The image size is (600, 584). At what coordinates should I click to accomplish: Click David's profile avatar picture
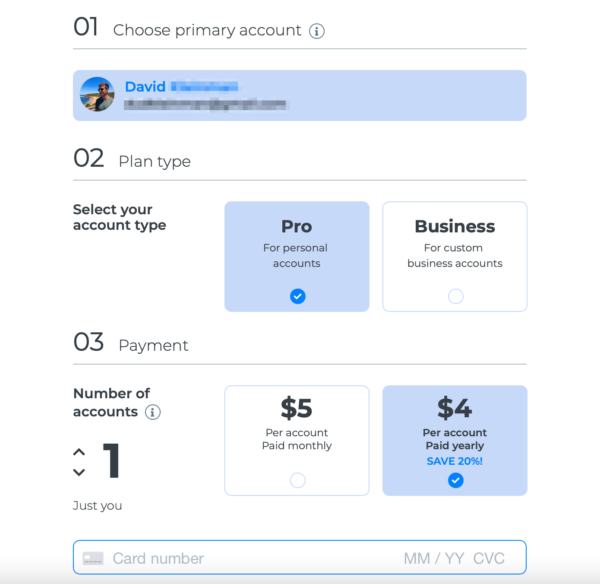[97, 94]
